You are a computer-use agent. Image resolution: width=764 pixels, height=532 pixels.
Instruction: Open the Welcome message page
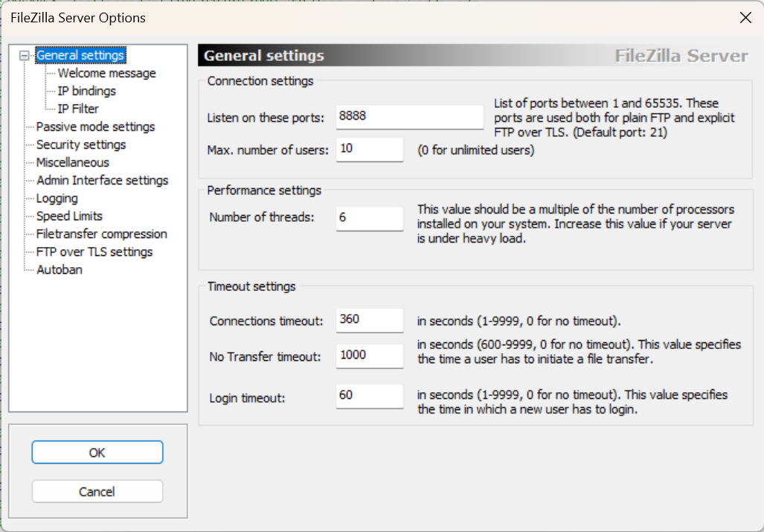tap(106, 73)
